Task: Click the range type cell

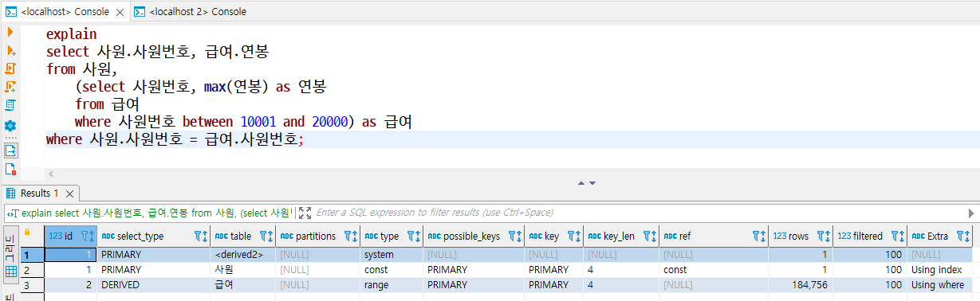Action: pos(392,284)
